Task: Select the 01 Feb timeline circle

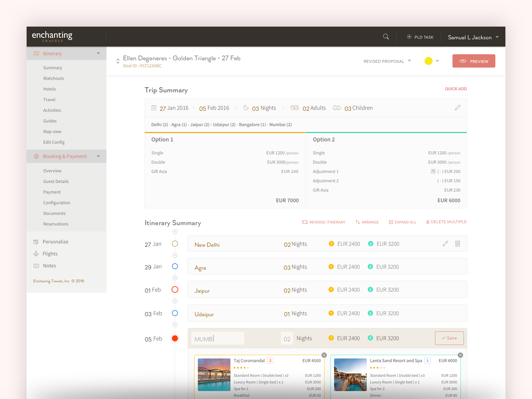Action: [x=175, y=290]
